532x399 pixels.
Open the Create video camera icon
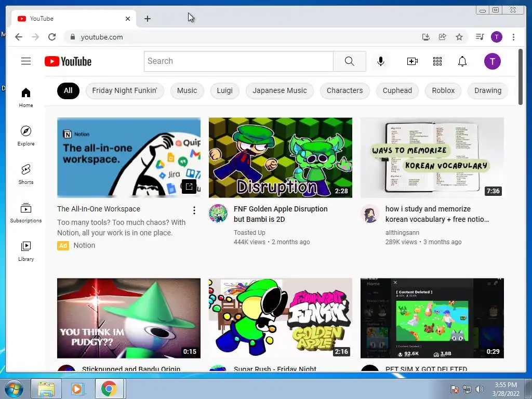click(412, 61)
